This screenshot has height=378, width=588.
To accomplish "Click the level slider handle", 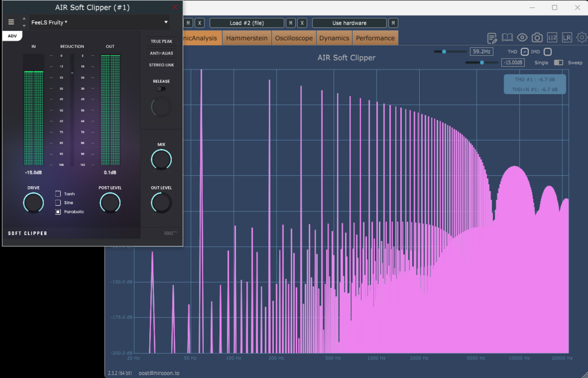I will (482, 63).
